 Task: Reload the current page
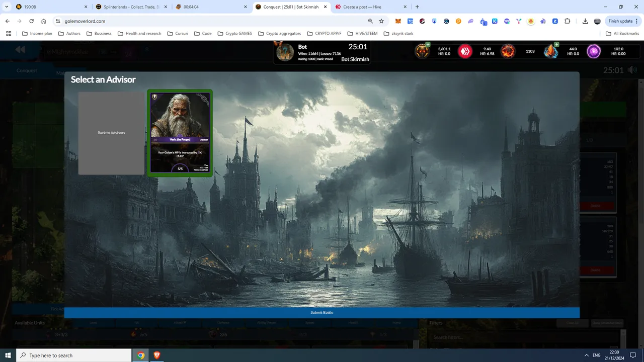click(32, 21)
